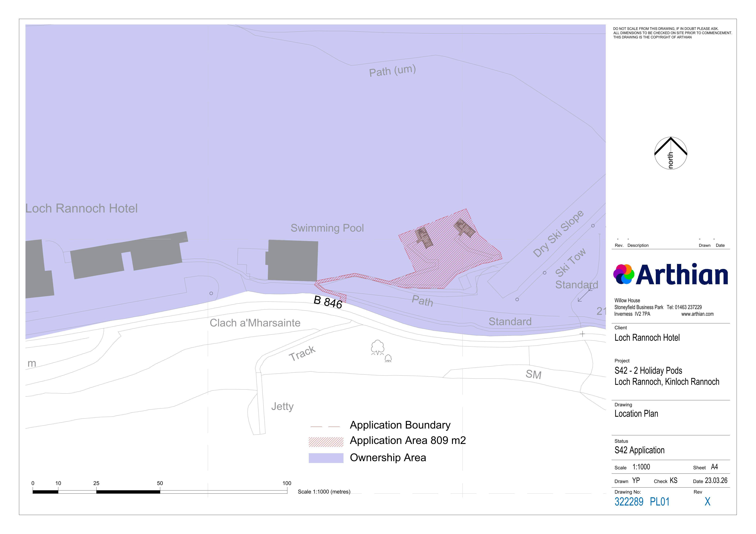Click the 'Scale 1:1000 (metres)' caption
756x534 pixels.
pyautogui.click(x=324, y=492)
